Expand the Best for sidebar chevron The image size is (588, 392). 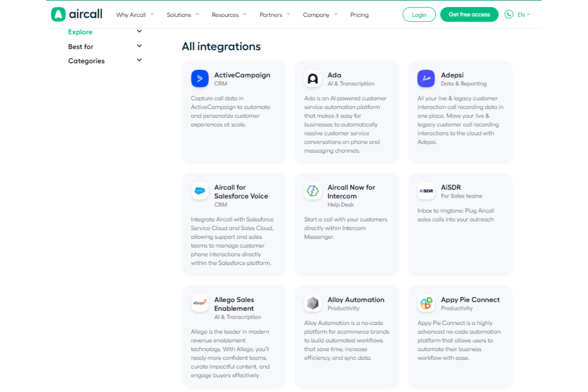click(139, 46)
